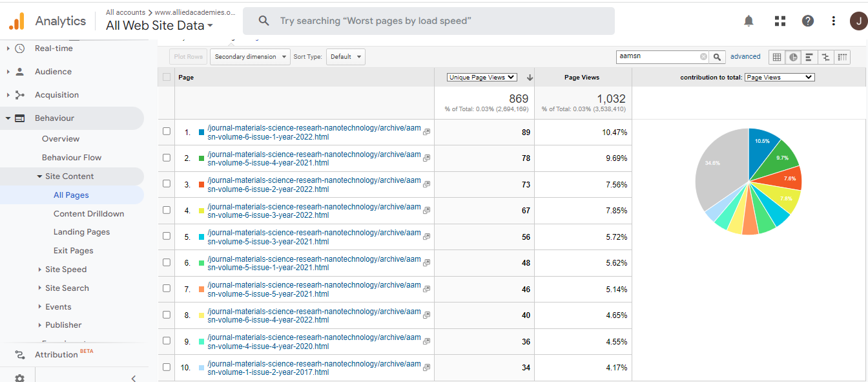Open the Unique Page Views metric dropdown

coord(482,77)
